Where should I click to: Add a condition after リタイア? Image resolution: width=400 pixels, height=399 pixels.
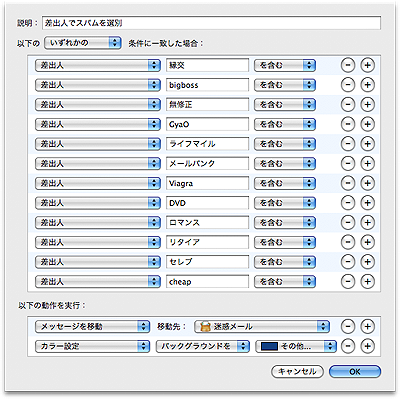[367, 242]
